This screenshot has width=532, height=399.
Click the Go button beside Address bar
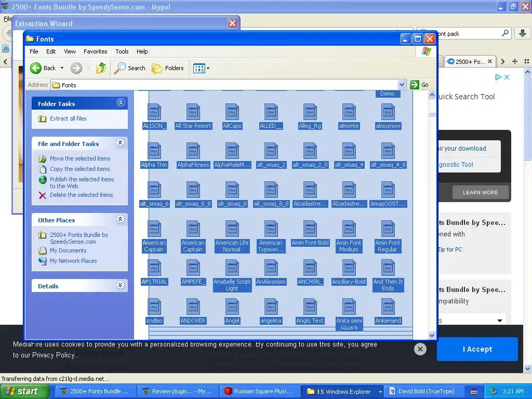(419, 85)
